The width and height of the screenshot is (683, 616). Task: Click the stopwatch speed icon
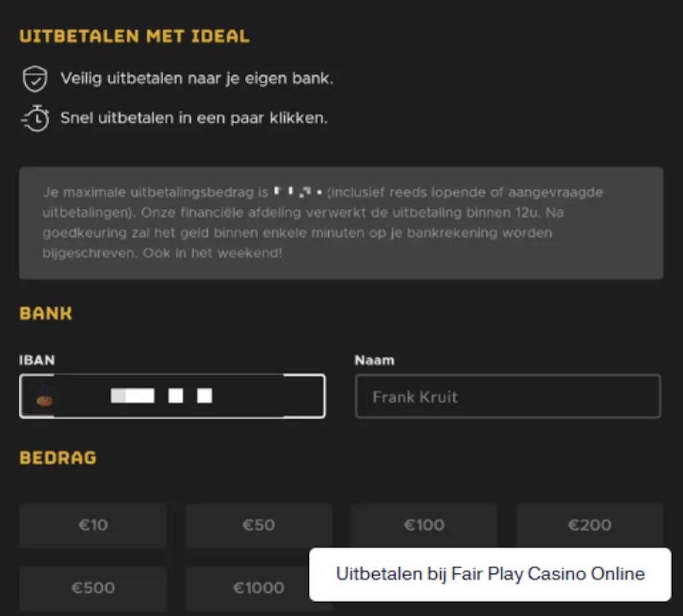(x=35, y=117)
